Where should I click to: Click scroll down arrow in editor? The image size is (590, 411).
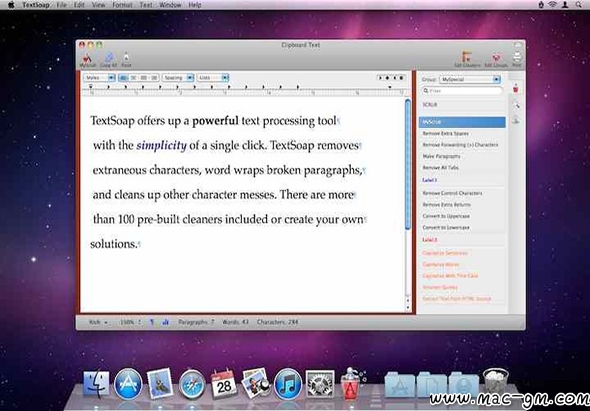(x=408, y=307)
